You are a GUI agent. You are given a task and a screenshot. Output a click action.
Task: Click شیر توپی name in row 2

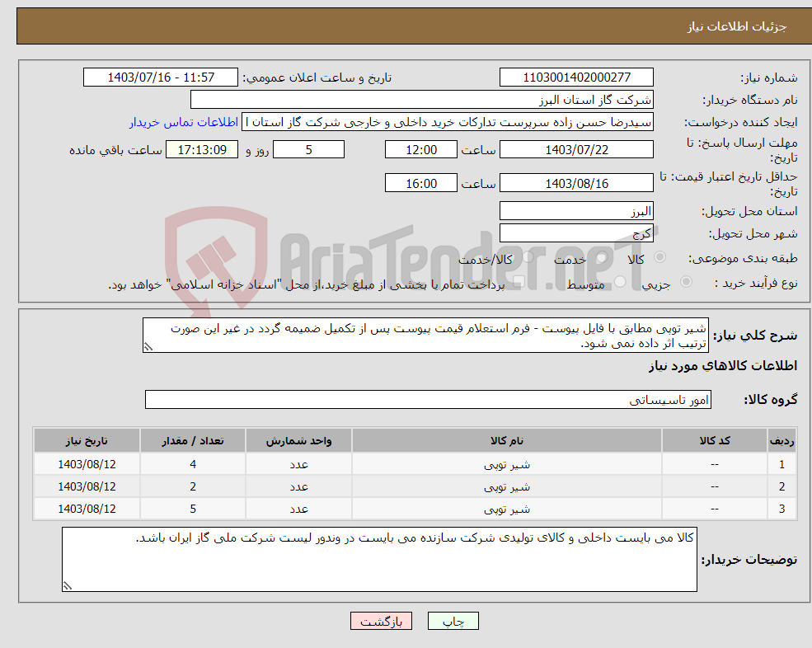click(x=506, y=487)
